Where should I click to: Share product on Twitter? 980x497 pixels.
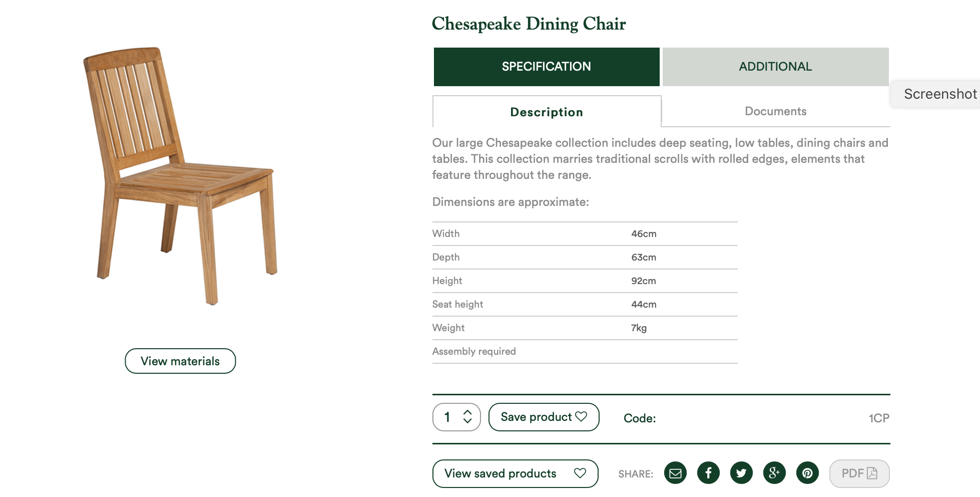(741, 473)
